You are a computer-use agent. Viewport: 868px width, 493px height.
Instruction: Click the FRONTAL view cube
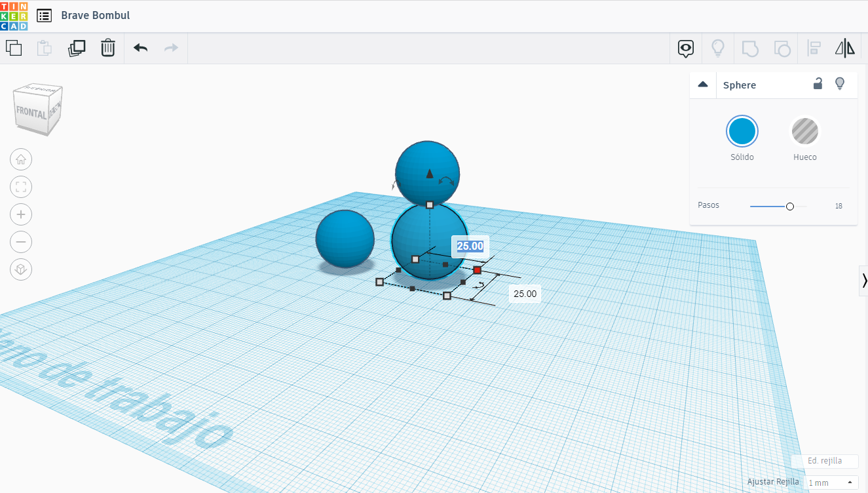pyautogui.click(x=31, y=113)
